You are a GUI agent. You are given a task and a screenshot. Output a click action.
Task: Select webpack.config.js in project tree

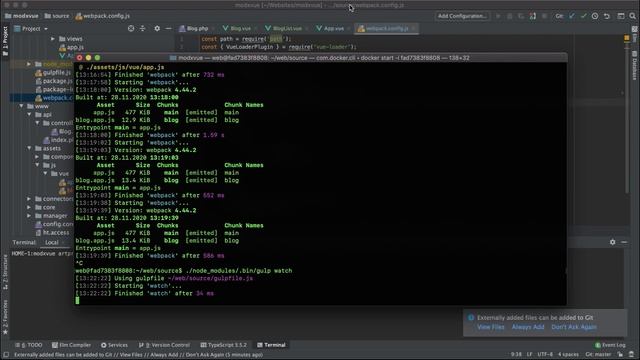(x=54, y=98)
